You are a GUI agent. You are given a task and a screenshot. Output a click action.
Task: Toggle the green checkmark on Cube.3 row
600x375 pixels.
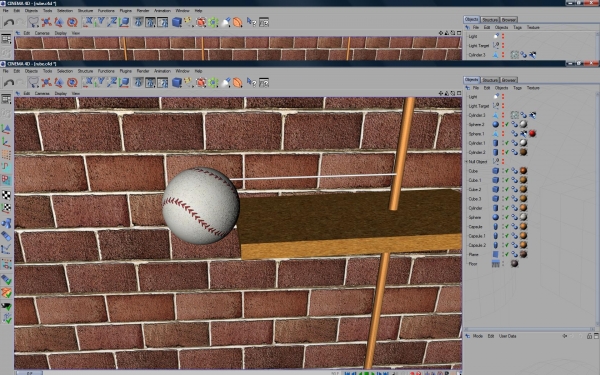tap(507, 199)
